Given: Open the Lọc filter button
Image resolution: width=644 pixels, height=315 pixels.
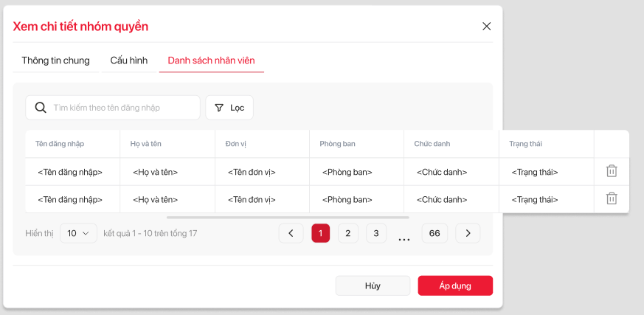Looking at the screenshot, I should [229, 108].
